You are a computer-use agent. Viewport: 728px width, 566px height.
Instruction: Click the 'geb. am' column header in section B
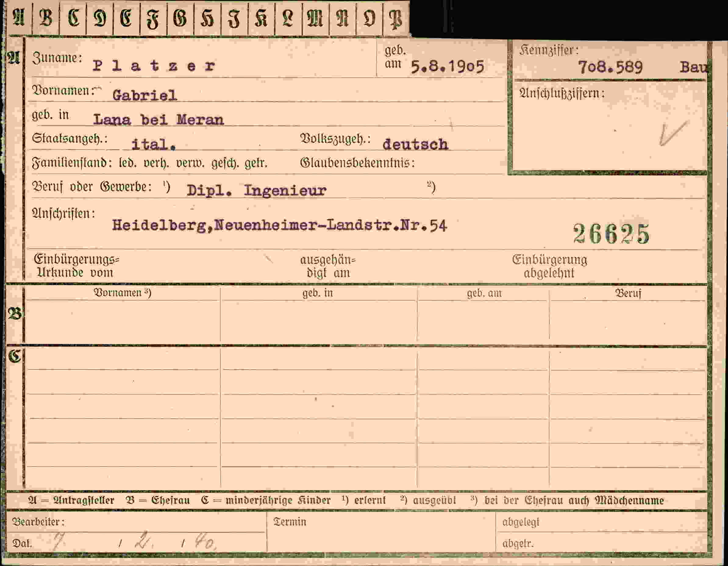484,293
